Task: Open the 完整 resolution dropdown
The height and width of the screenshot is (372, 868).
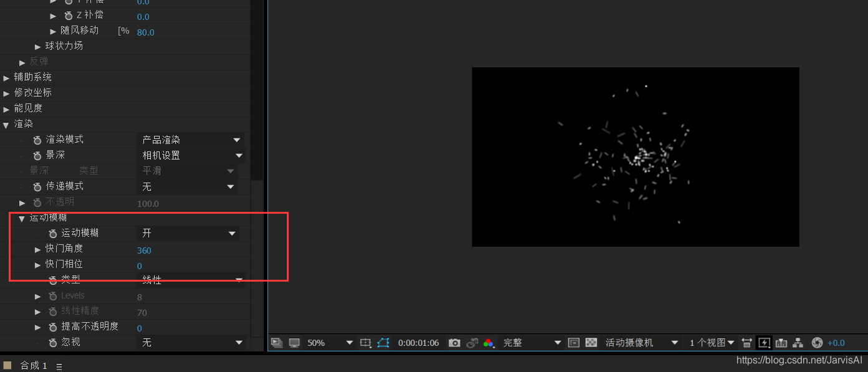Action: (531, 343)
